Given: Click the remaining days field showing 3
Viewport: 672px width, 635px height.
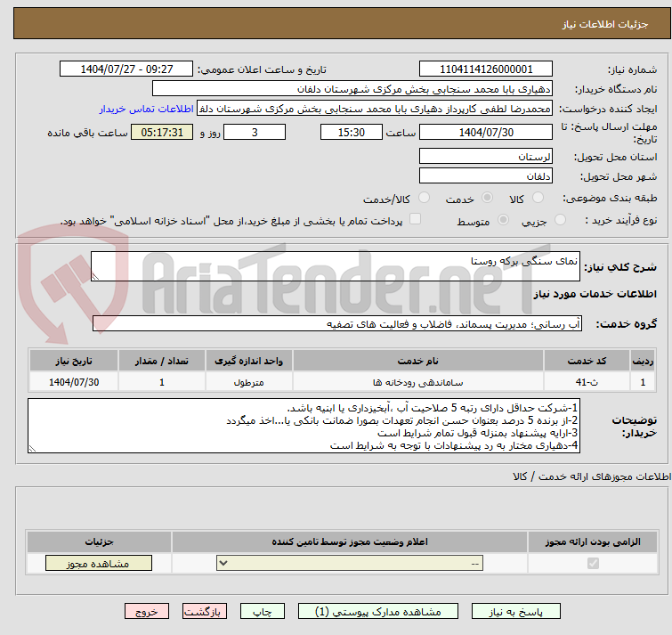Looking at the screenshot, I should [255, 132].
